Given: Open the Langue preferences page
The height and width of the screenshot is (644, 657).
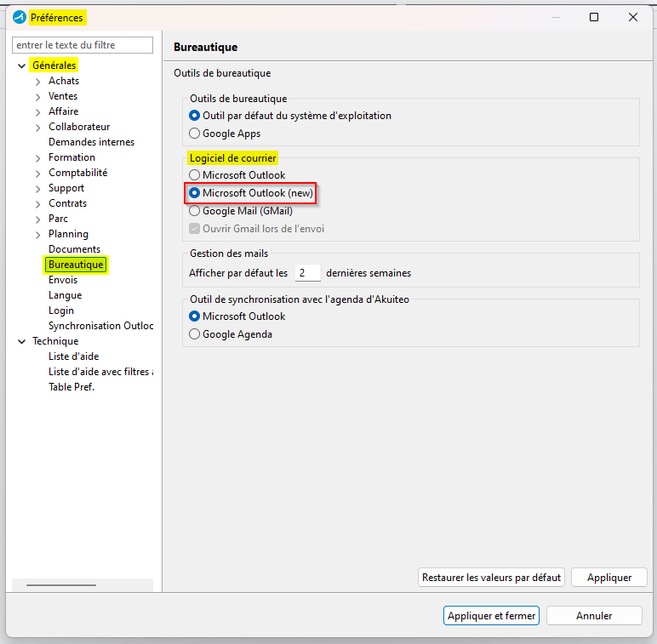Looking at the screenshot, I should point(65,295).
